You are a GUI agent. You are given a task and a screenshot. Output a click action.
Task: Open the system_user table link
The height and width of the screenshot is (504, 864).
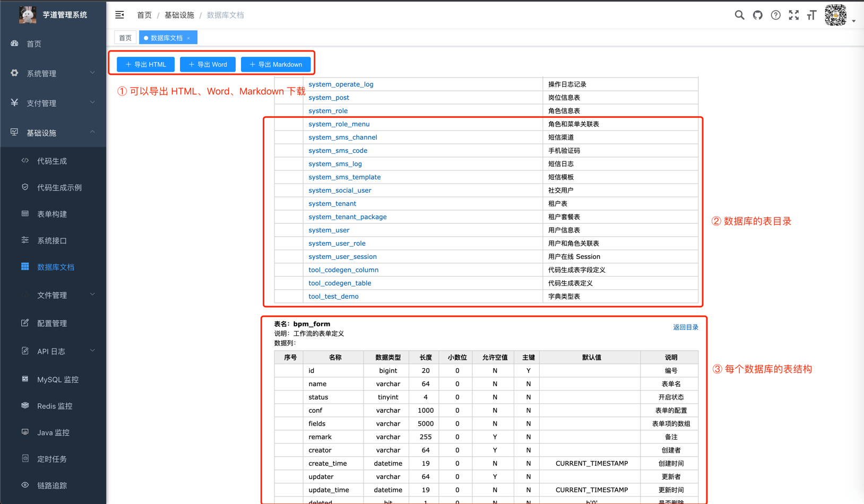pos(329,230)
